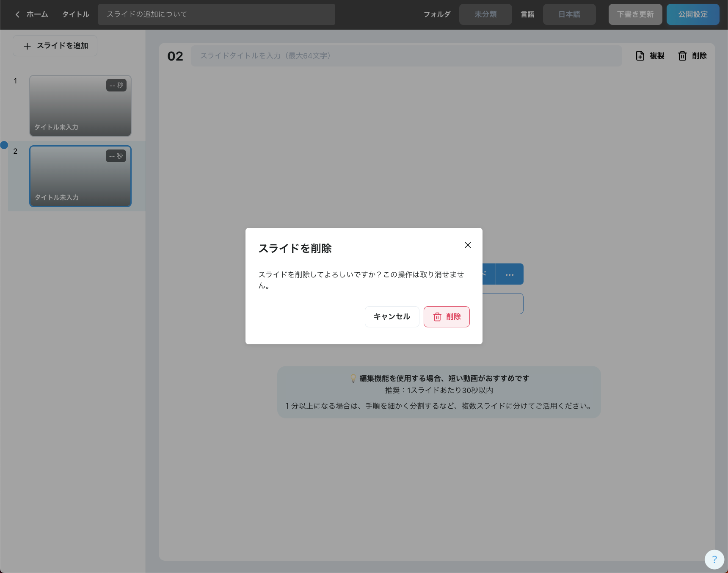Click the 言語 label in the header
The height and width of the screenshot is (573, 728).
(527, 14)
